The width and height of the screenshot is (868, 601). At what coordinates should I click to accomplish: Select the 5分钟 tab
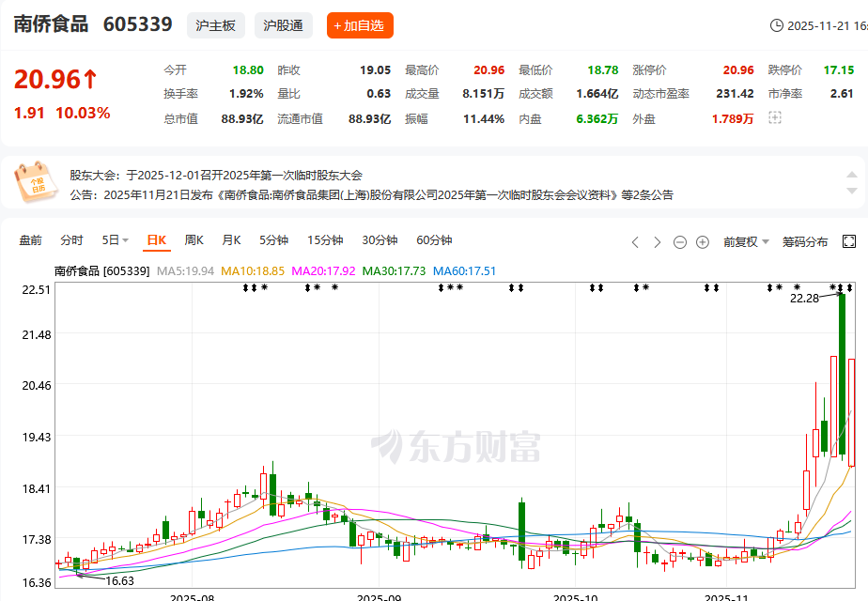coord(273,240)
